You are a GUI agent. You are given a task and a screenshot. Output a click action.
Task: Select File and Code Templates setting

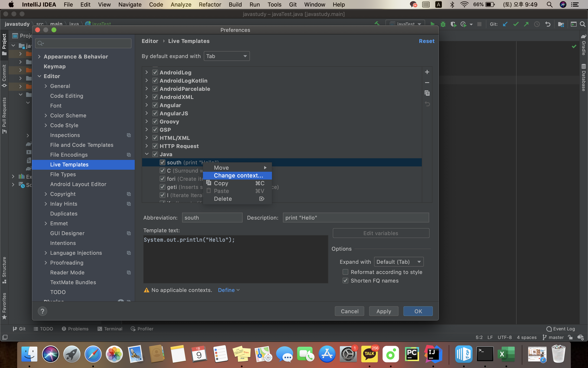tap(82, 145)
